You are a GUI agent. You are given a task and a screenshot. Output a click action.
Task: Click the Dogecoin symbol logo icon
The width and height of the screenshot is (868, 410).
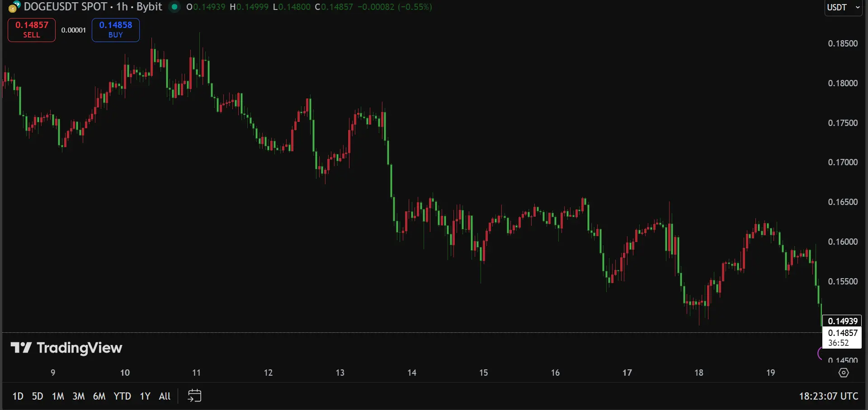click(x=14, y=7)
